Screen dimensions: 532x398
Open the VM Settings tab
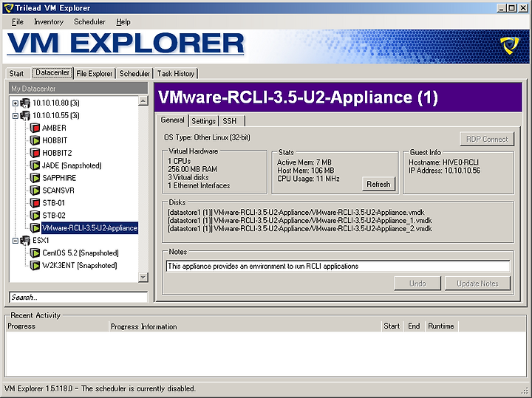(x=204, y=121)
